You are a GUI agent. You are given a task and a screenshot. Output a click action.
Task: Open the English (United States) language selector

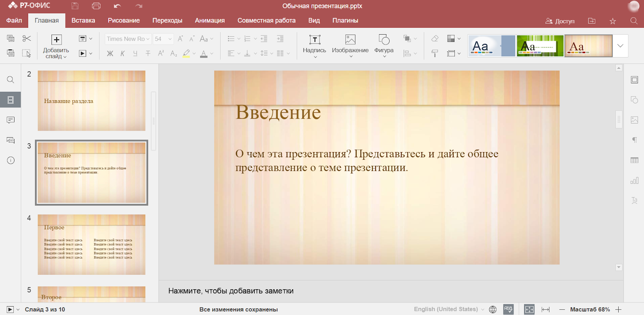tap(449, 309)
